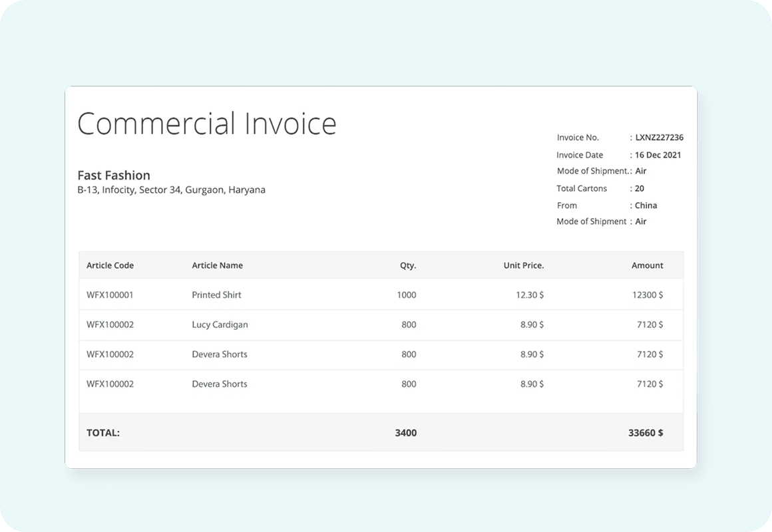This screenshot has width=772, height=532.
Task: Click the Unit Price column header
Action: 523,265
